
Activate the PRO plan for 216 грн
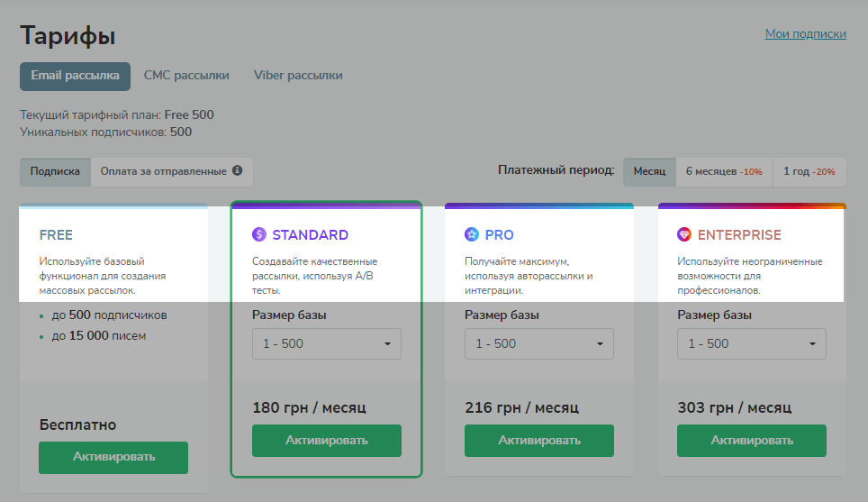coord(538,441)
